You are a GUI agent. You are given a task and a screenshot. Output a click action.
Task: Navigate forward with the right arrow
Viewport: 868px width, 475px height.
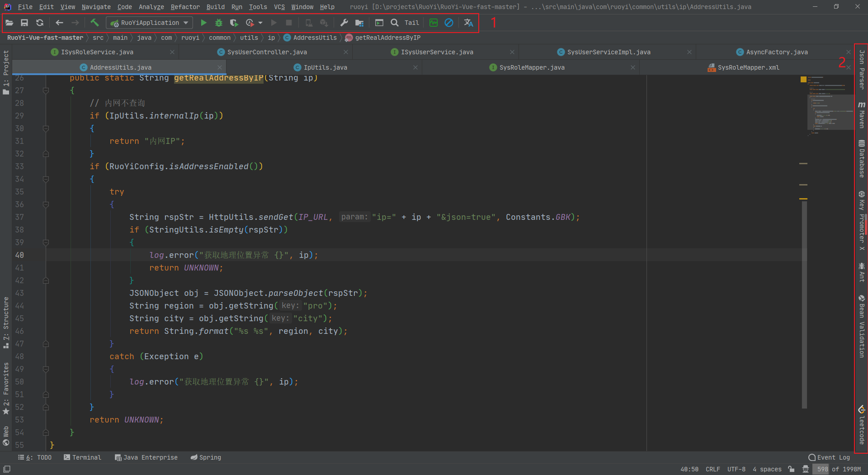(75, 23)
